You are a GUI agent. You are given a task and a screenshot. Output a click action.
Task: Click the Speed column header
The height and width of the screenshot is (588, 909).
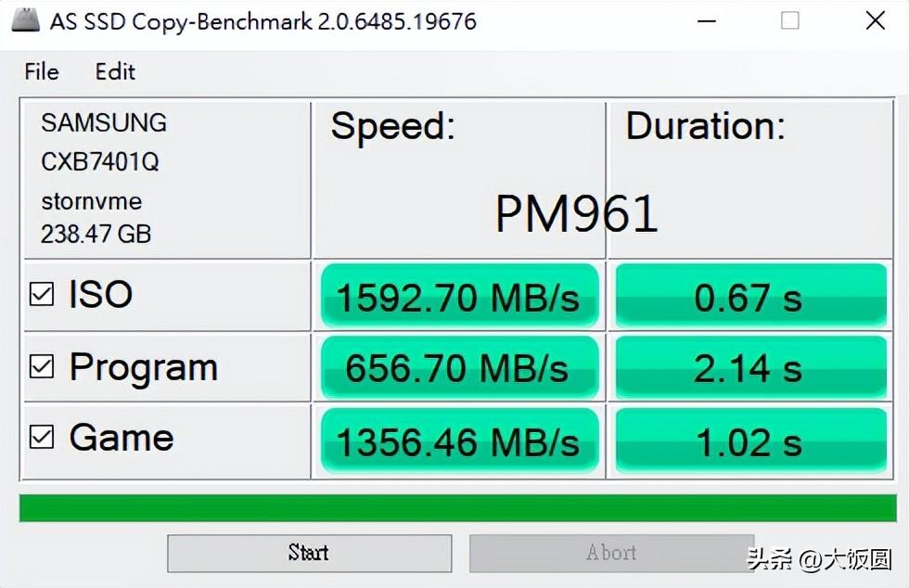(x=393, y=126)
